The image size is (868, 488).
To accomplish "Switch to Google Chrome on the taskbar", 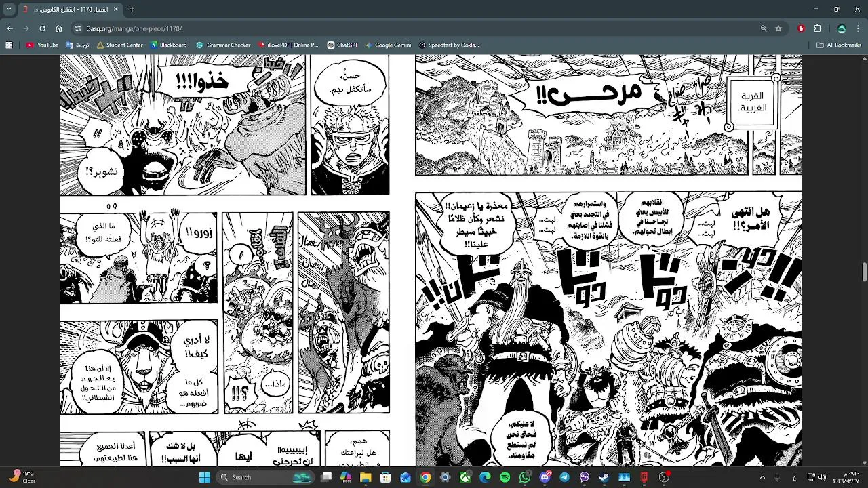I will click(x=425, y=477).
